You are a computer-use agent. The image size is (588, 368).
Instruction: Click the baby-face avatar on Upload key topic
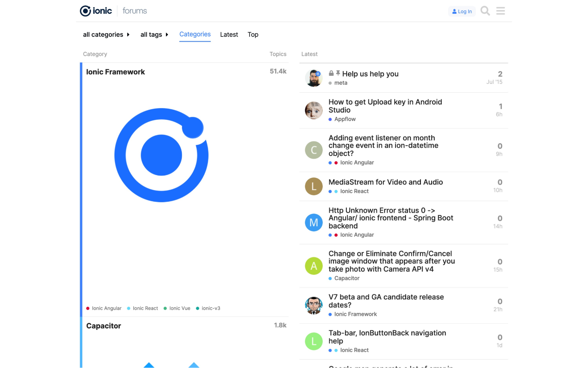point(314,110)
